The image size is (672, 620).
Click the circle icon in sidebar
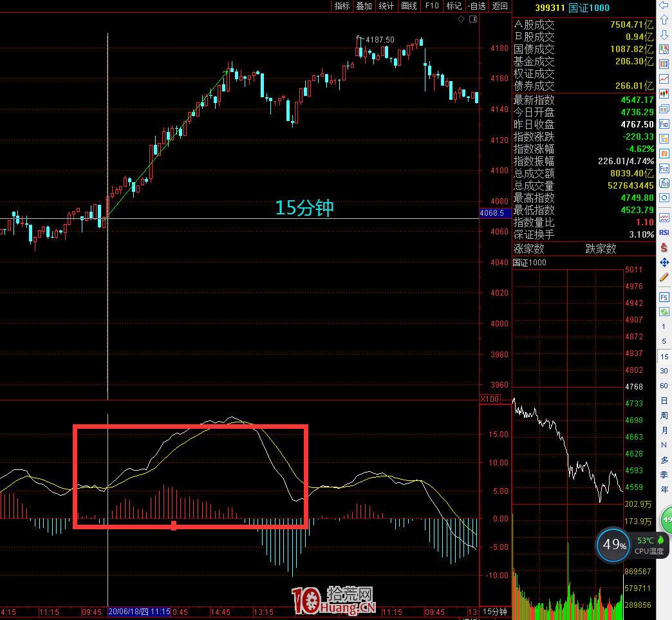coord(664,198)
